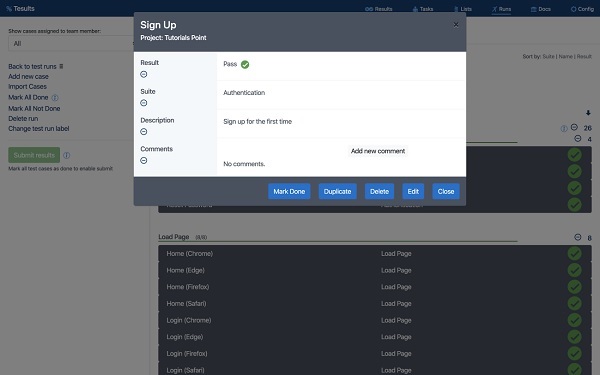Open the Lists tab in top navigation
Viewport: 600px width, 375px height.
pyautogui.click(x=463, y=9)
